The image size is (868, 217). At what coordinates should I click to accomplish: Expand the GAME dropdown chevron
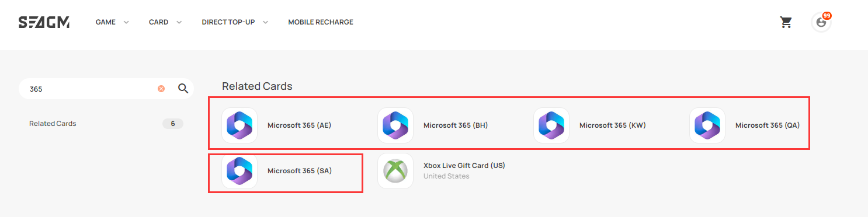click(126, 22)
